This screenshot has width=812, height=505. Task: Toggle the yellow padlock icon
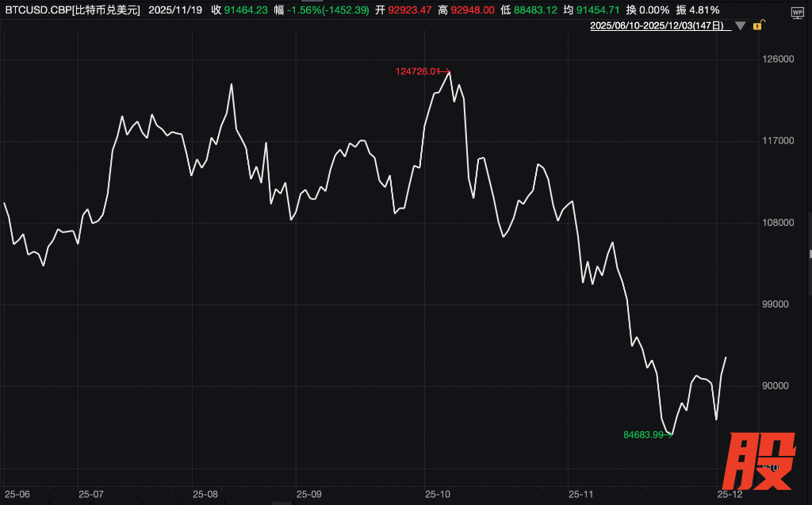tap(757, 26)
